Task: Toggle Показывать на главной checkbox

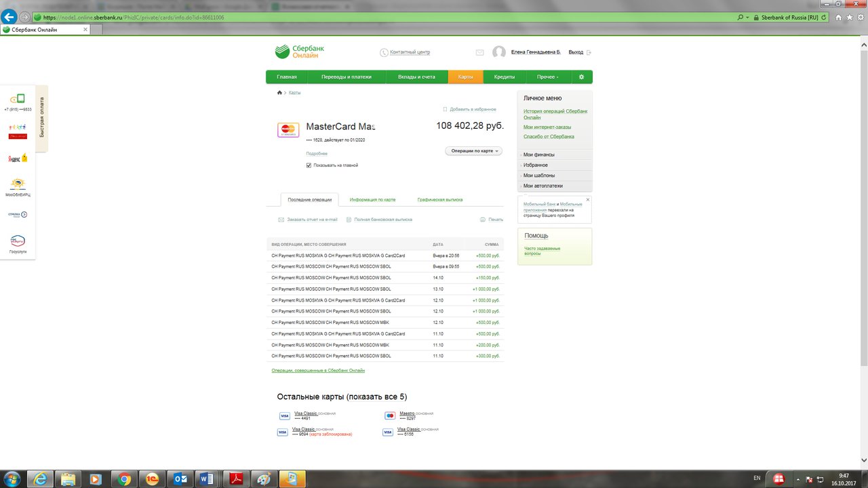Action: pos(309,165)
